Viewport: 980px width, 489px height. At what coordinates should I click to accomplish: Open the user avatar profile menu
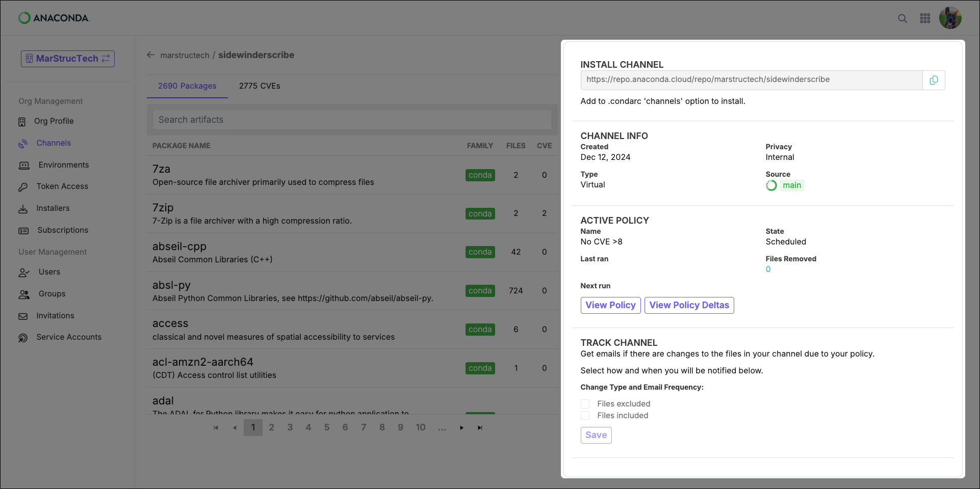[950, 18]
